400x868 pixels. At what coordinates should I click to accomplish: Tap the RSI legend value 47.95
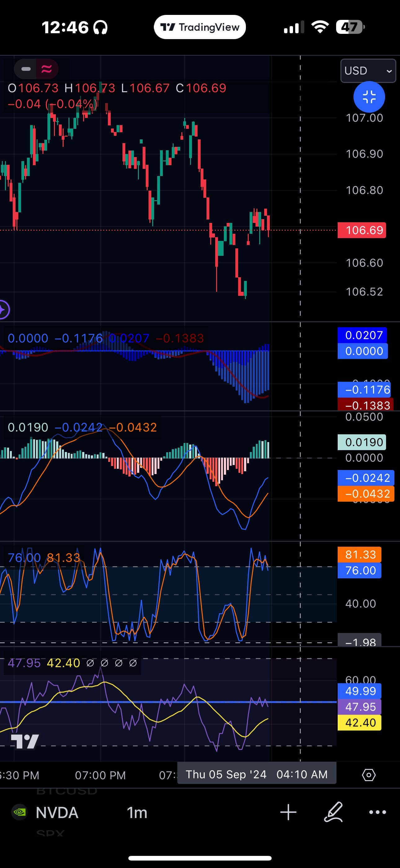[x=24, y=663]
